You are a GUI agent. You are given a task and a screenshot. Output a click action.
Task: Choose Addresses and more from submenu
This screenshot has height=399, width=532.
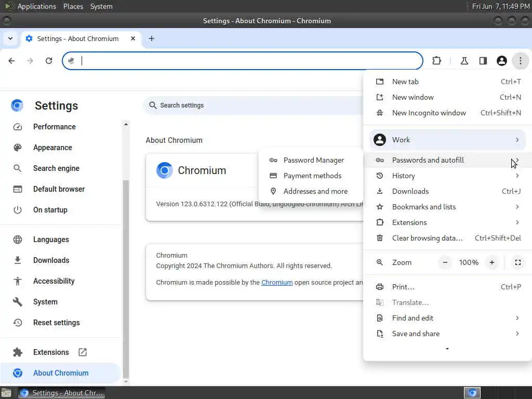(311, 191)
